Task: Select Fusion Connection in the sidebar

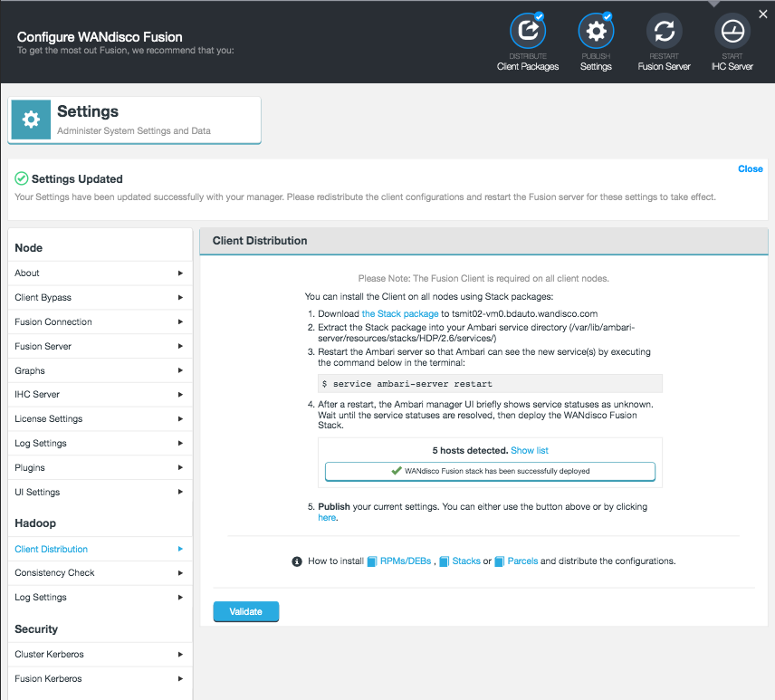Action: [x=100, y=321]
